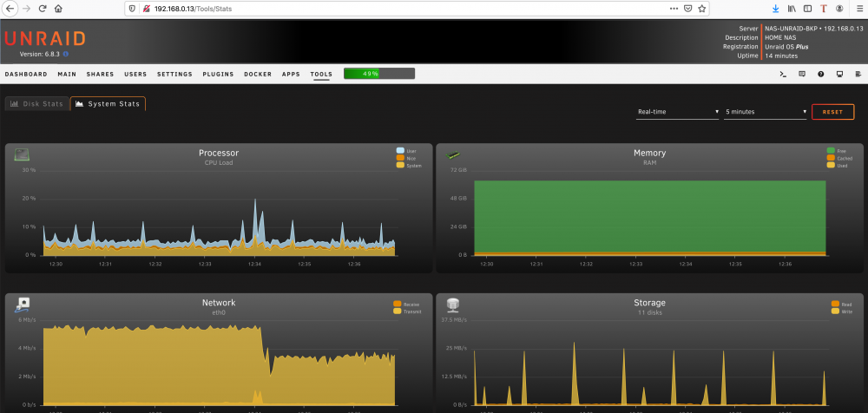Click the red T extension icon

click(824, 9)
